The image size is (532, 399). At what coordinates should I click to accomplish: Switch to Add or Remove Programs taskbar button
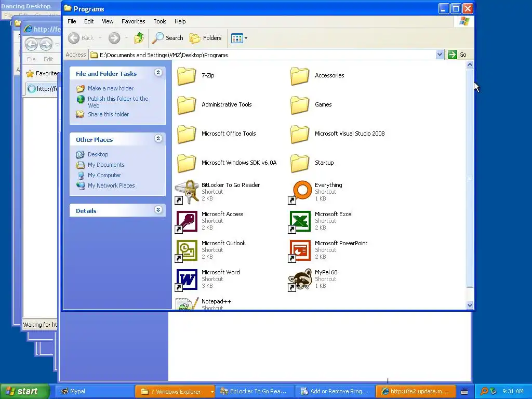point(335,392)
